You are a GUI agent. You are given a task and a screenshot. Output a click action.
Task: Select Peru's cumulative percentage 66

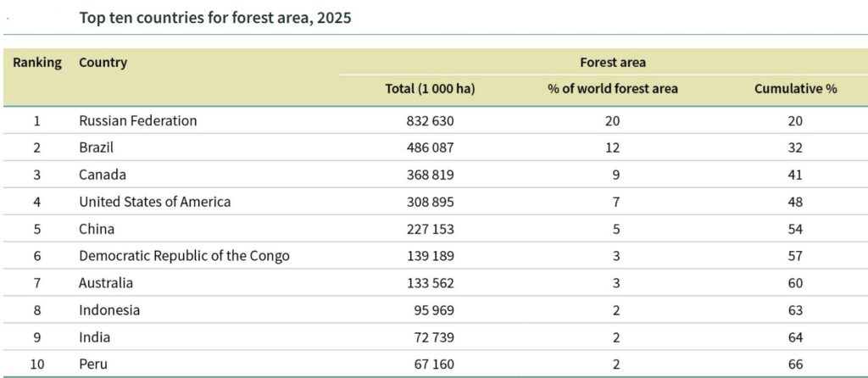794,364
